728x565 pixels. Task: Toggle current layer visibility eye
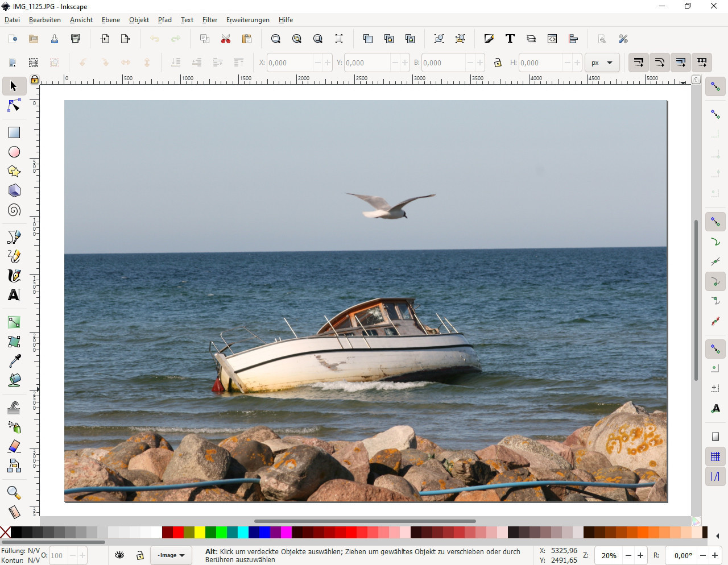[x=119, y=555]
